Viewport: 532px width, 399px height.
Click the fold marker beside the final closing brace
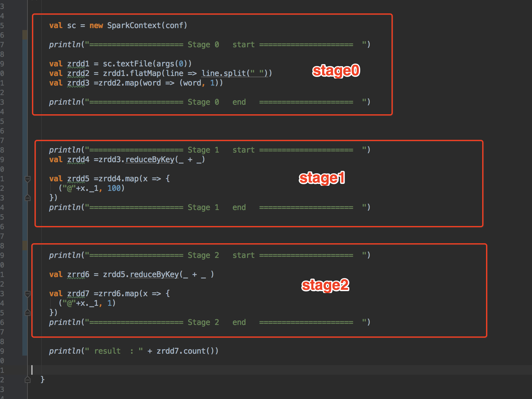(27, 380)
